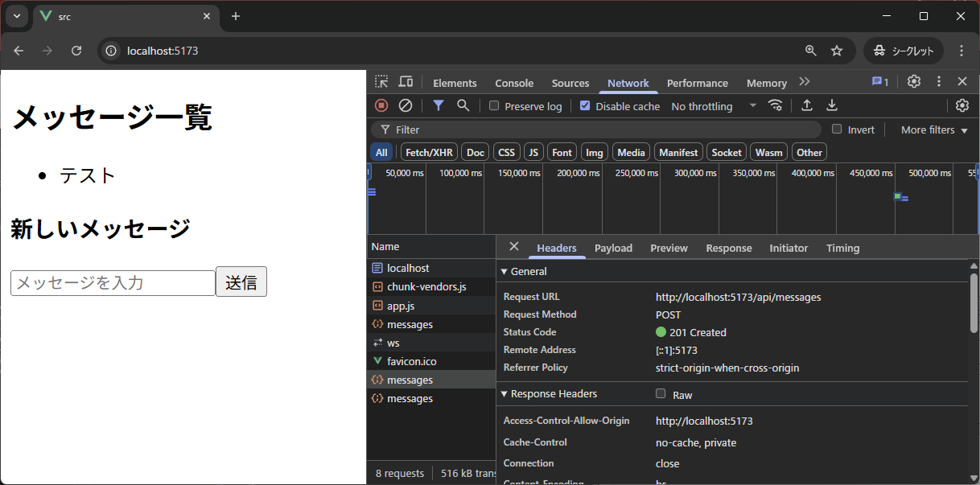Select the chunk-vendors.js request
The width and height of the screenshot is (980, 485).
[x=431, y=286]
